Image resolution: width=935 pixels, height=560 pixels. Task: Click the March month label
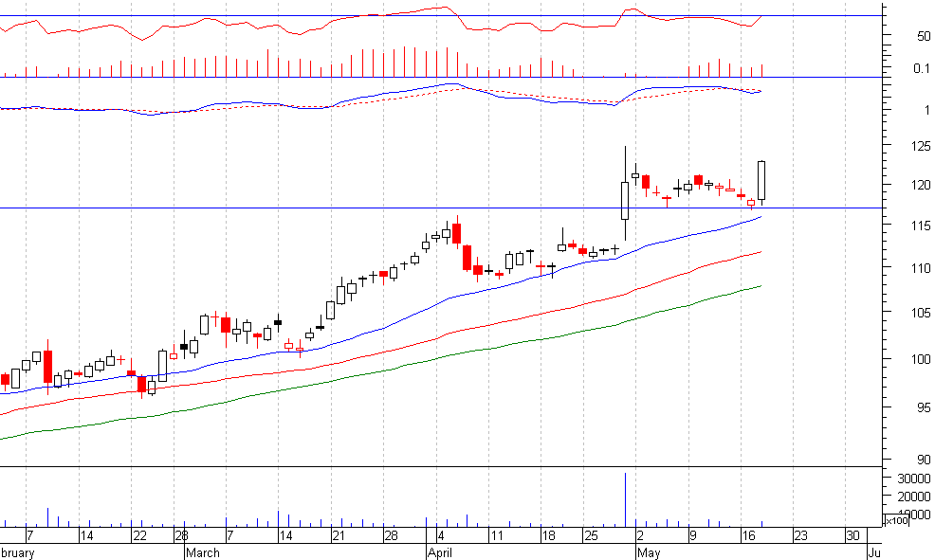coord(203,552)
